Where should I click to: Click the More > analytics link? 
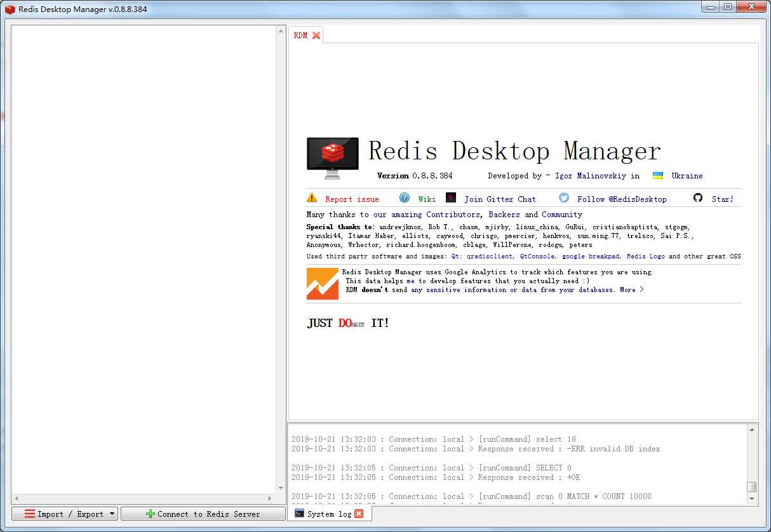point(632,289)
